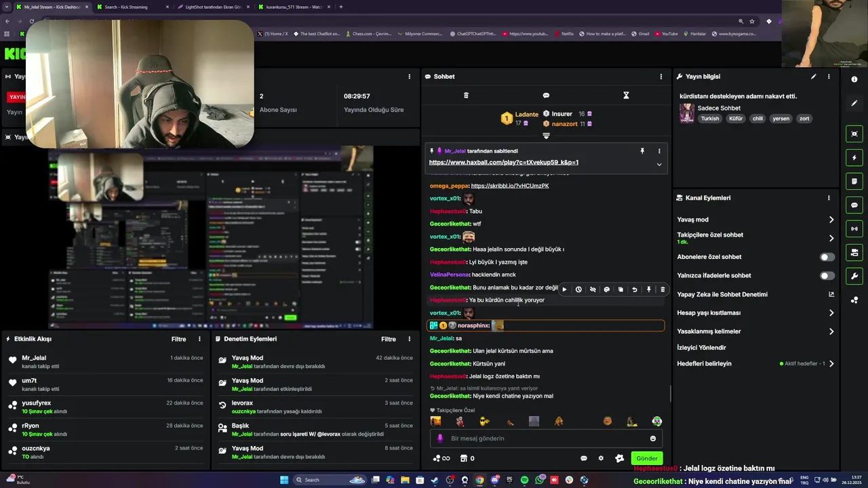
Task: Toggle the broadcast signal widget in sidebar
Action: click(854, 228)
